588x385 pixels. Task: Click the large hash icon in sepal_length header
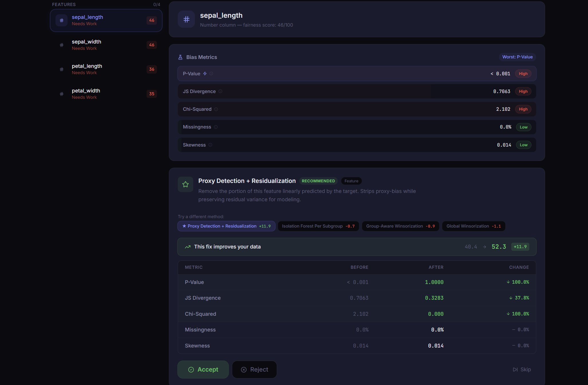[x=186, y=19]
